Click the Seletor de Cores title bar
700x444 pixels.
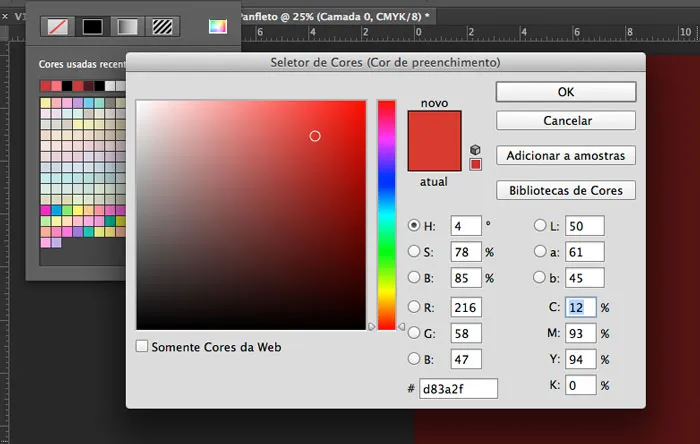click(x=386, y=62)
